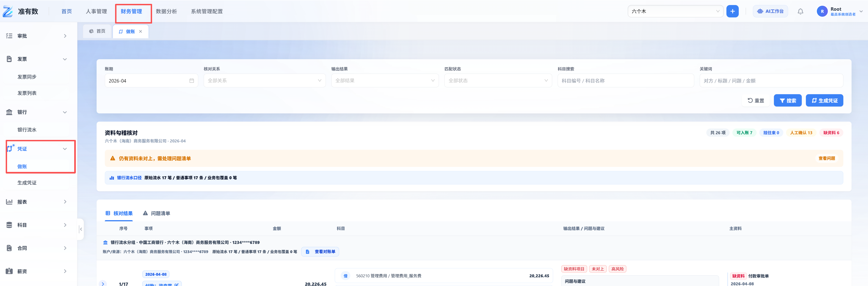Click the 凭证 voucher sidebar icon

point(10,148)
